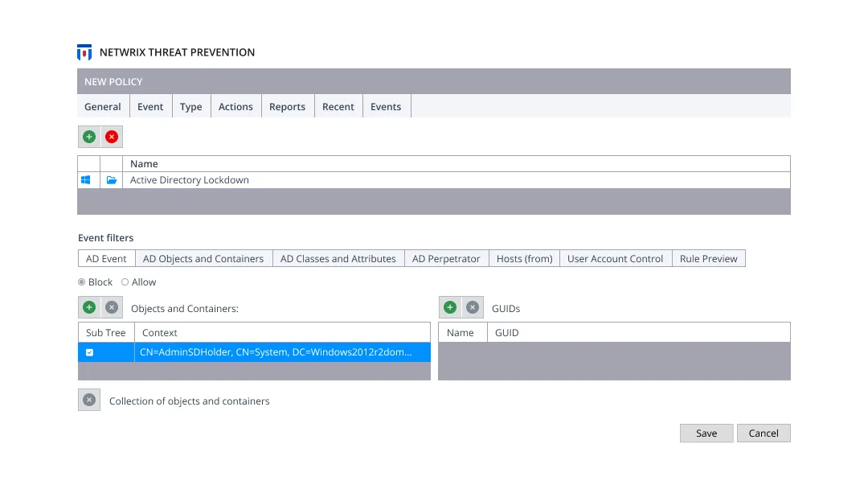The width and height of the screenshot is (868, 489).
Task: Open the Reports tab
Action: 287,106
